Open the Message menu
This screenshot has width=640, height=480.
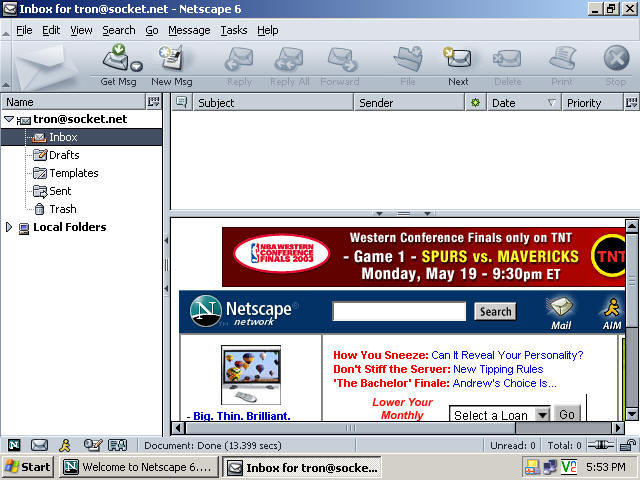(x=189, y=30)
